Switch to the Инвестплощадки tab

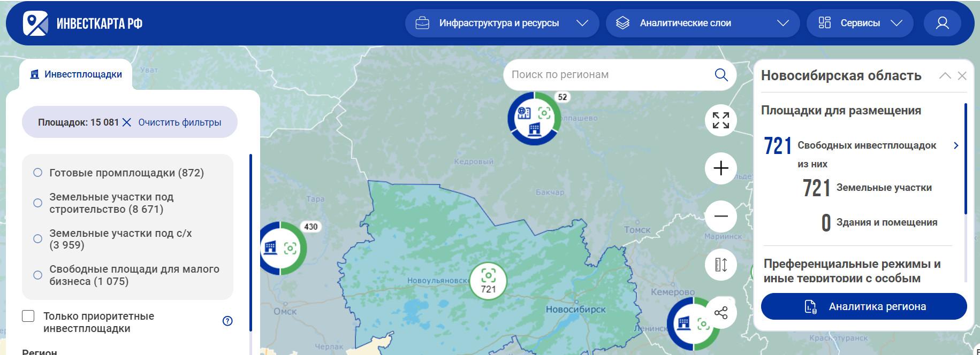pyautogui.click(x=77, y=74)
